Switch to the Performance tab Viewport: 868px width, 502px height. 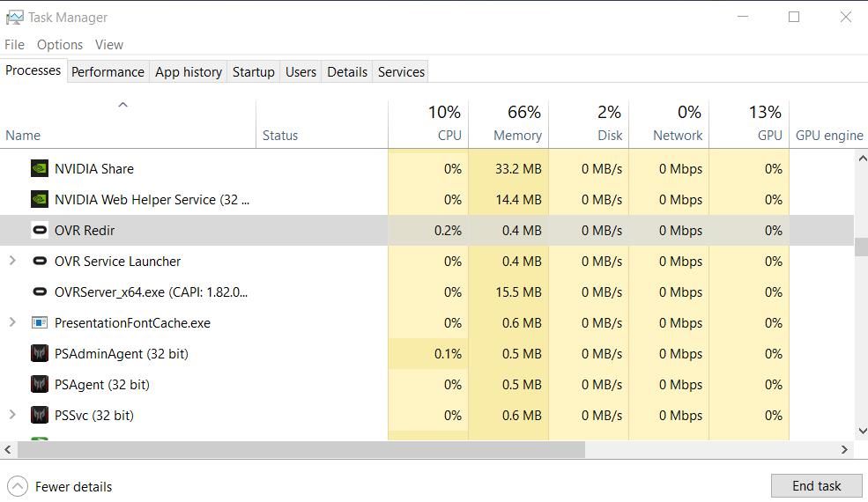click(x=108, y=72)
